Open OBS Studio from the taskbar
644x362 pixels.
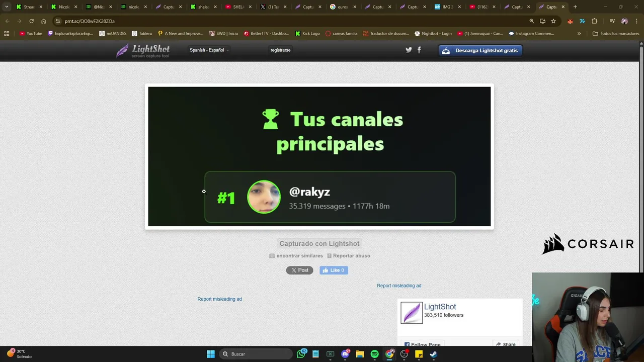404,354
